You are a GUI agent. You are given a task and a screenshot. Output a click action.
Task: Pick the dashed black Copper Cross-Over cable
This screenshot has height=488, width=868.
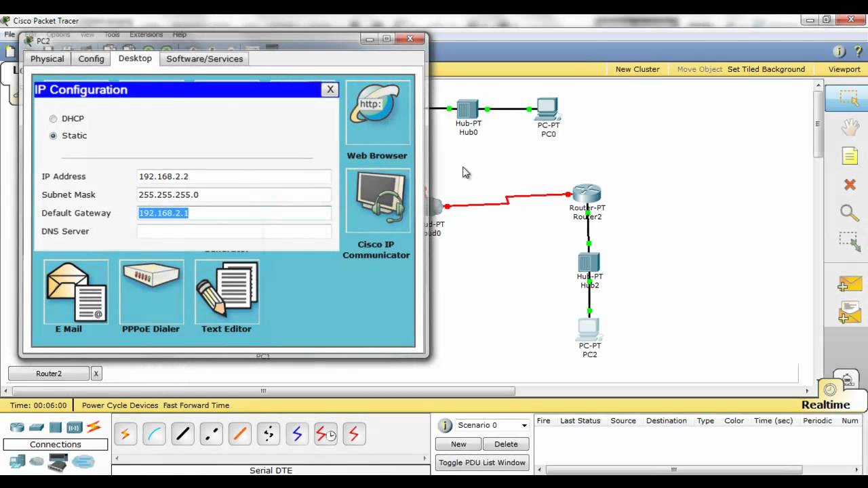211,434
